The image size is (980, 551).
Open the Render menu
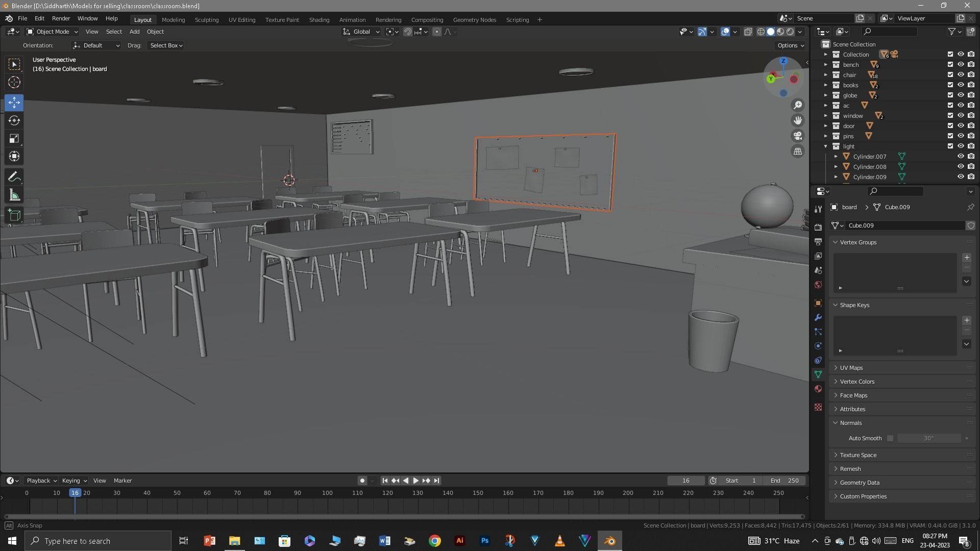(61, 18)
